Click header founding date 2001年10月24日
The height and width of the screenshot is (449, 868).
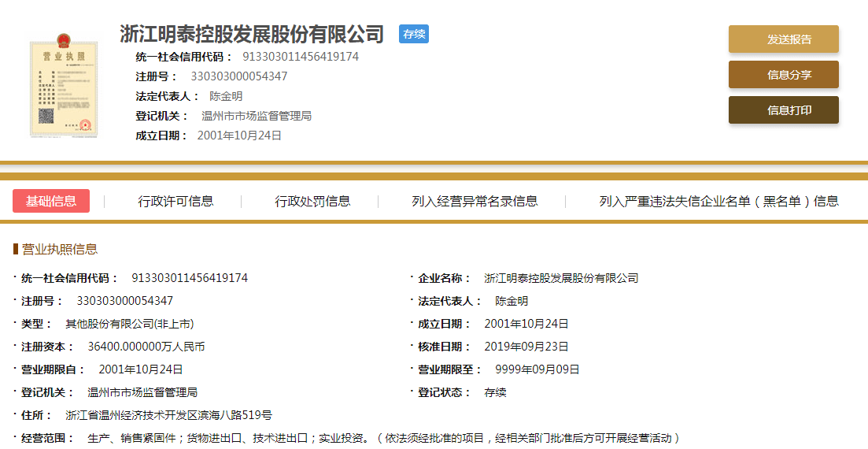pyautogui.click(x=239, y=135)
